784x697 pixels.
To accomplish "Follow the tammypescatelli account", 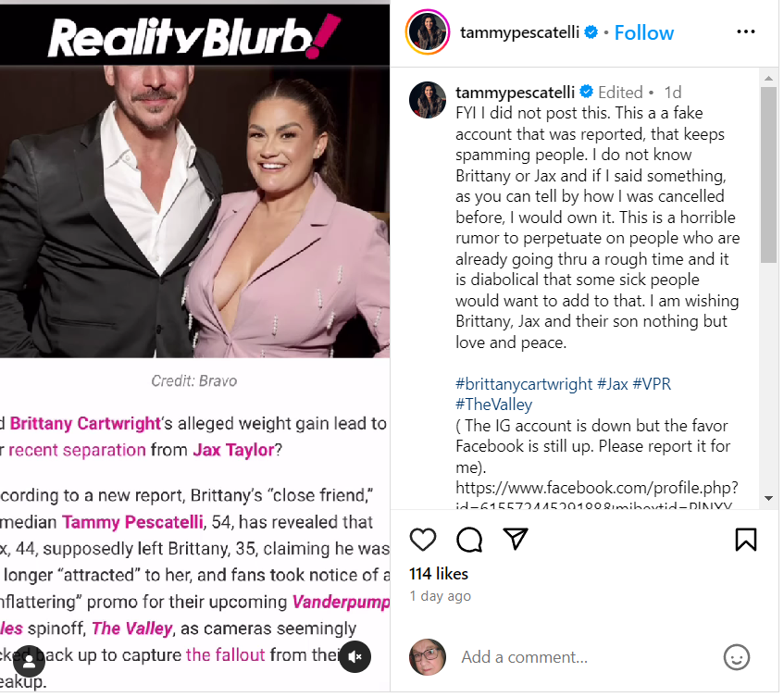I will (644, 32).
